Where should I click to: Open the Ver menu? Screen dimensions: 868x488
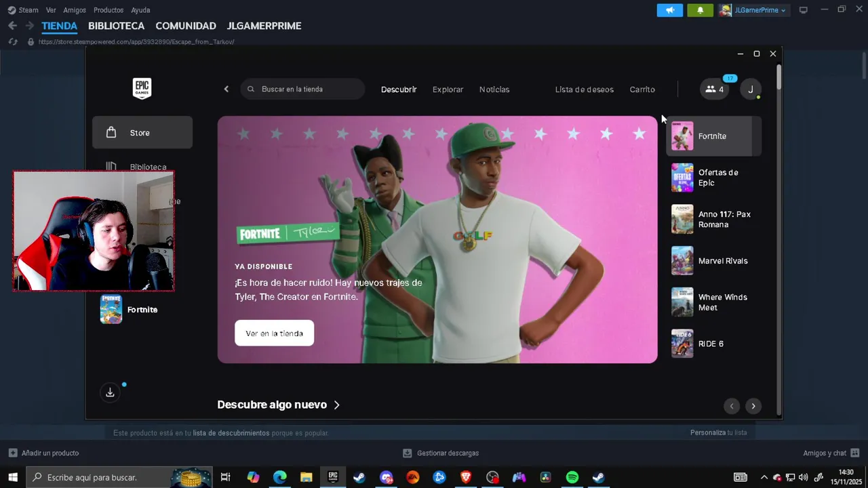click(51, 10)
